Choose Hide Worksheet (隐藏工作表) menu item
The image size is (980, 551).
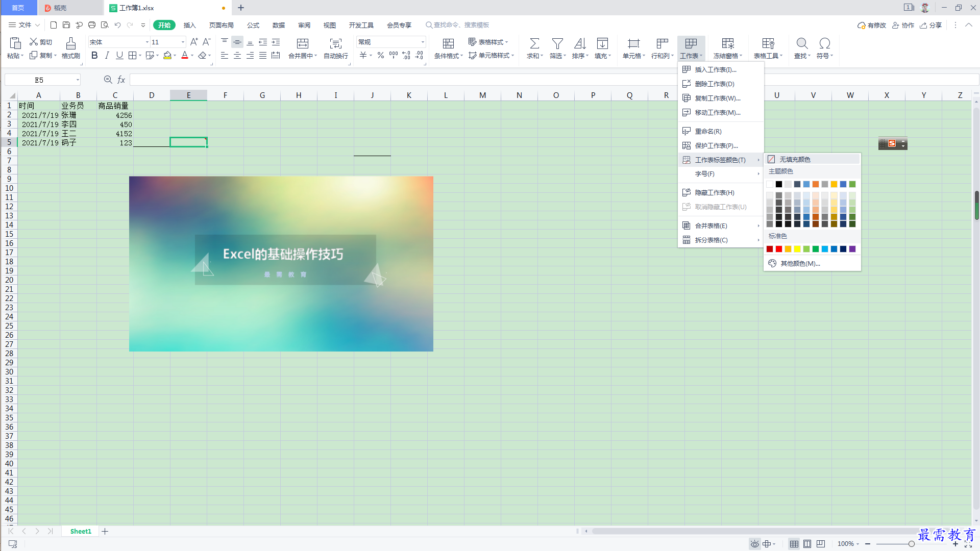pos(721,193)
